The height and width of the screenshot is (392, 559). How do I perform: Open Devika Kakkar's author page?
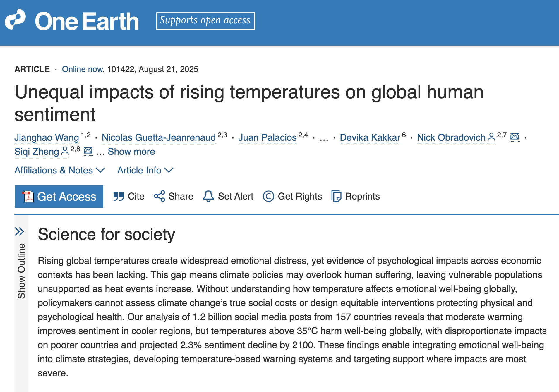(370, 137)
